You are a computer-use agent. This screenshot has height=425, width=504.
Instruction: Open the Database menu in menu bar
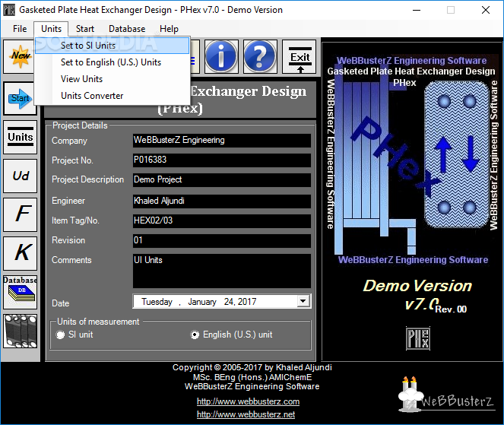(127, 29)
